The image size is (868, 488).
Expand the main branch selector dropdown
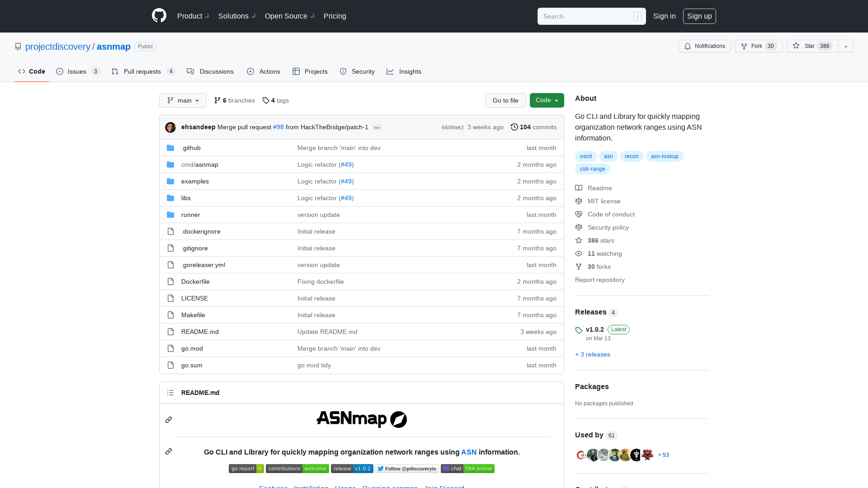click(183, 100)
